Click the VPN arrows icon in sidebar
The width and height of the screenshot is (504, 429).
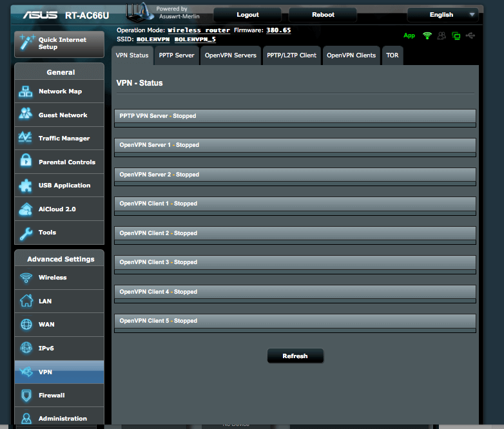(26, 372)
